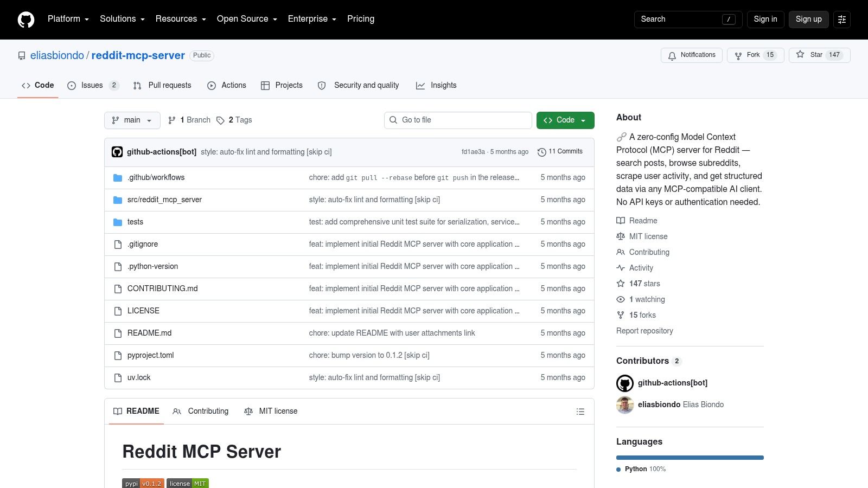The height and width of the screenshot is (488, 868).
Task: Switch to the Issues tab
Action: pos(92,85)
